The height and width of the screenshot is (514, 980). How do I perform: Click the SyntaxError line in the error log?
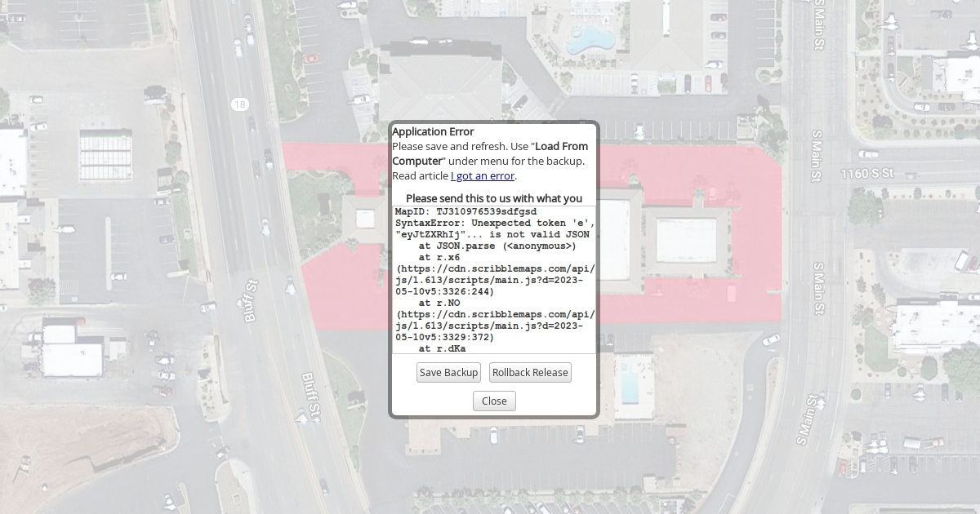(x=494, y=223)
